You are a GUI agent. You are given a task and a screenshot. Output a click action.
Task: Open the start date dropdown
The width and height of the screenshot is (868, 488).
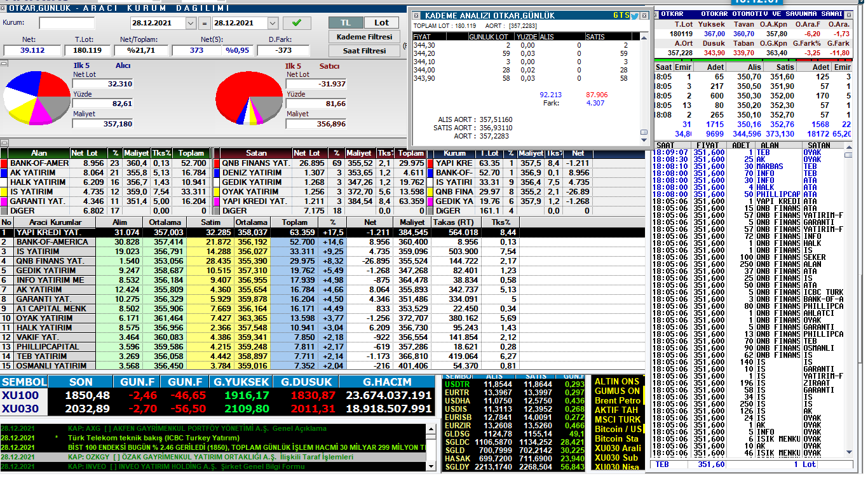pyautogui.click(x=191, y=23)
